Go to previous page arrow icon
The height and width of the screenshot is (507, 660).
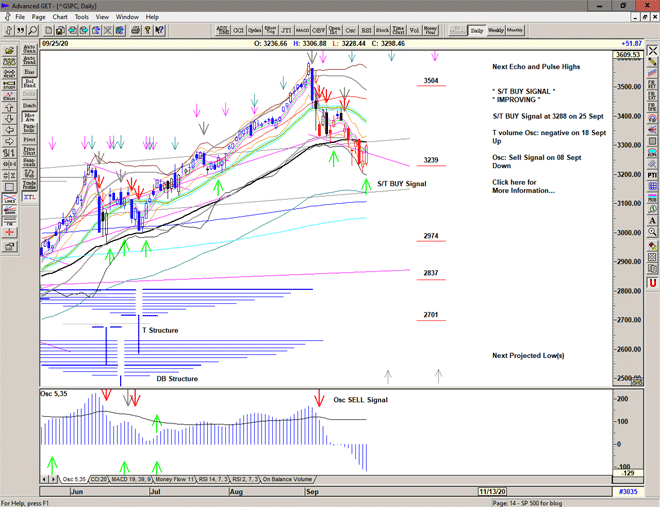pyautogui.click(x=72, y=30)
